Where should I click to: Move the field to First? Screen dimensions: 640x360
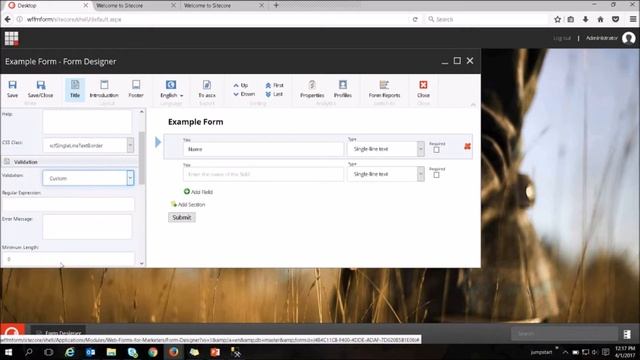coord(274,85)
